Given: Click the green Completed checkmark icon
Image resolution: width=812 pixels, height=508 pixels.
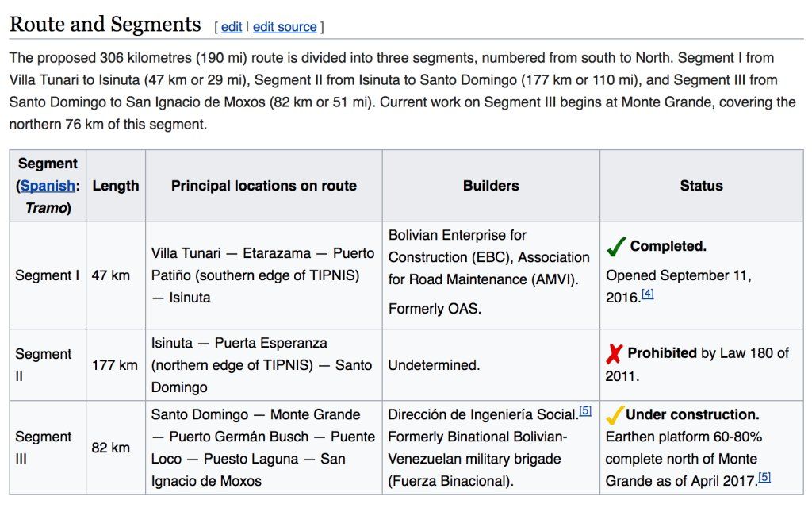Looking at the screenshot, I should click(x=616, y=247).
